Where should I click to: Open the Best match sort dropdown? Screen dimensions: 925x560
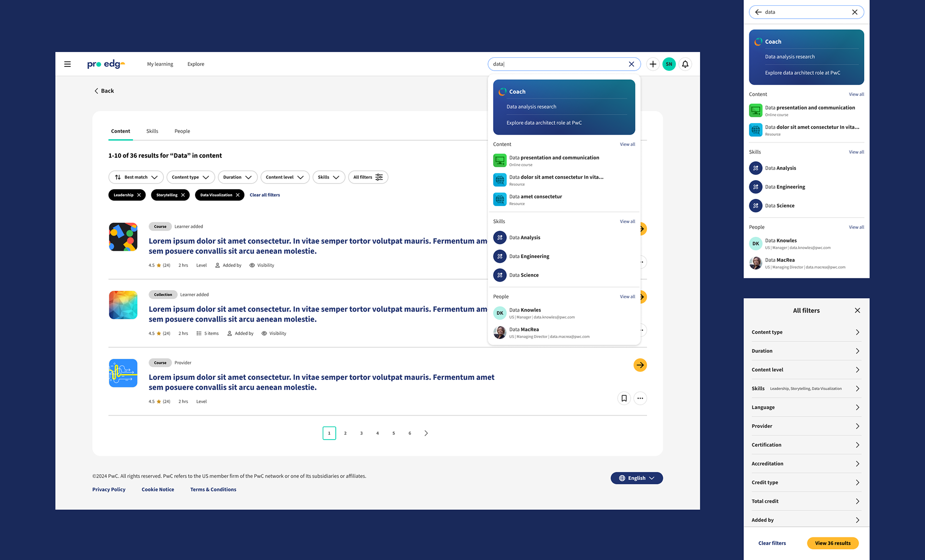[136, 177]
